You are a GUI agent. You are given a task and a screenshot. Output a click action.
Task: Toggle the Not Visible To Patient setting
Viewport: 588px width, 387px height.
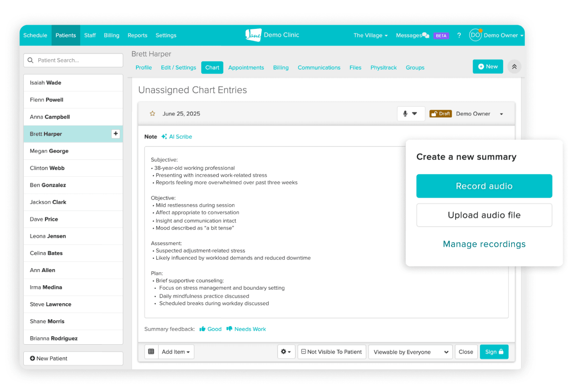tap(331, 352)
